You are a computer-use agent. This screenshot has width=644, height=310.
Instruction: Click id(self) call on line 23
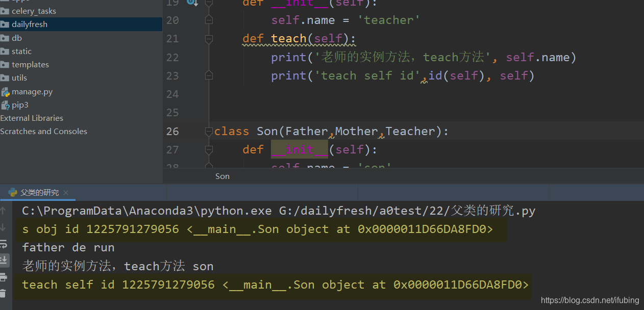(456, 75)
